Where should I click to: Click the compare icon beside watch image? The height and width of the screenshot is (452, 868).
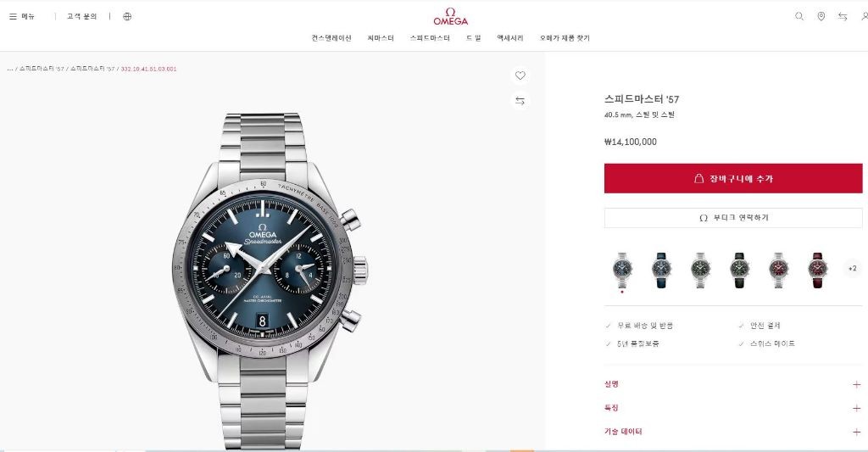tap(520, 101)
